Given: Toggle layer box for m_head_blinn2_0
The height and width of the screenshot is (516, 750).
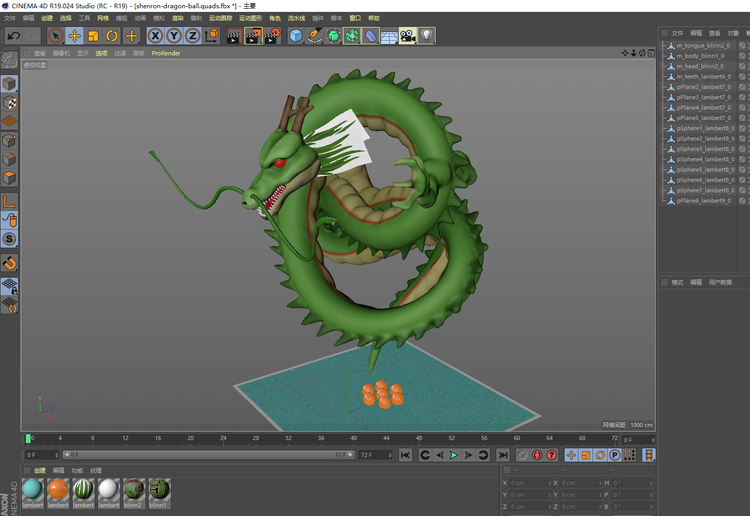Looking at the screenshot, I should pyautogui.click(x=742, y=66).
